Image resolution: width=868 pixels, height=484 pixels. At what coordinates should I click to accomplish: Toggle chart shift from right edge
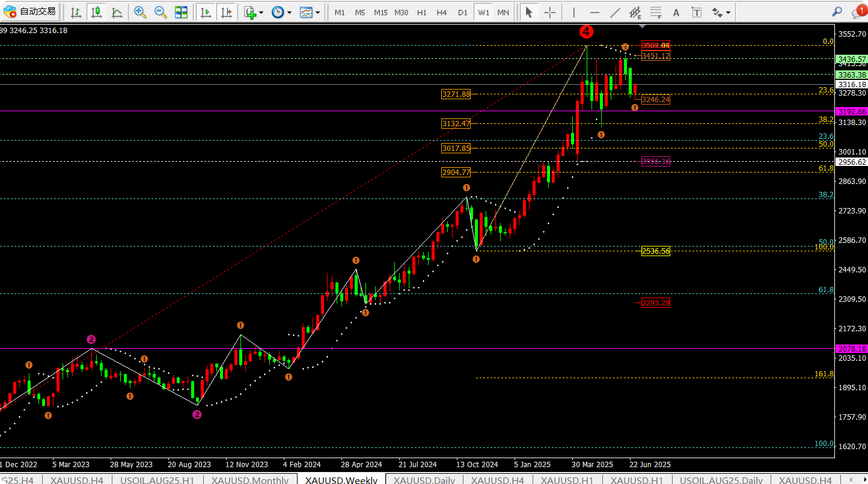click(x=226, y=12)
